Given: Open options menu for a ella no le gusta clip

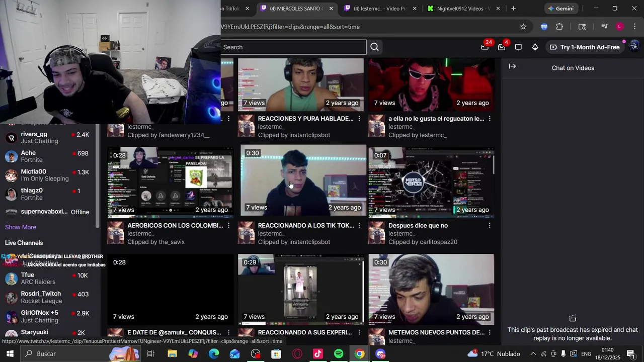Looking at the screenshot, I should [x=490, y=119].
